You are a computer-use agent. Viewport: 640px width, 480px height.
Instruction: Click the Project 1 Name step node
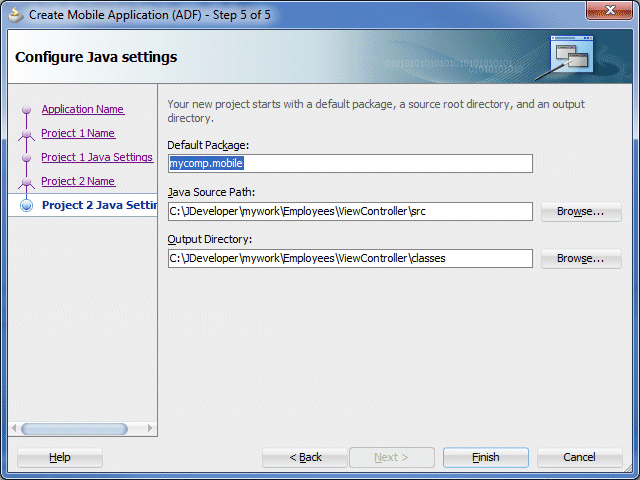27,133
